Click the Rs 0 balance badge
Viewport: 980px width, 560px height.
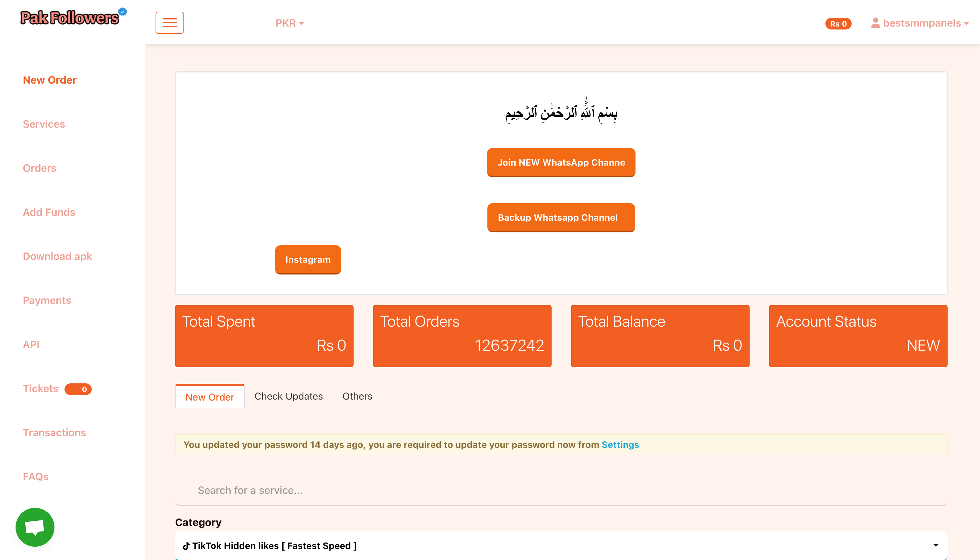point(838,24)
